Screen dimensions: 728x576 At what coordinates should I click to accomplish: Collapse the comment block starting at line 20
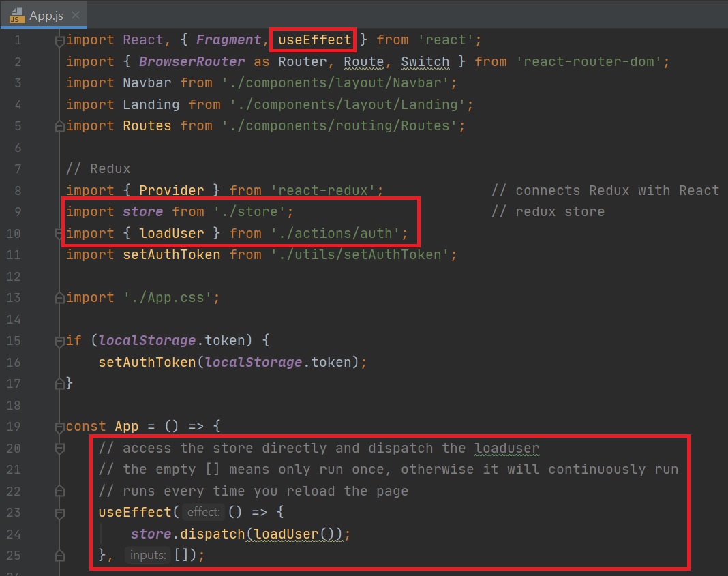click(60, 449)
